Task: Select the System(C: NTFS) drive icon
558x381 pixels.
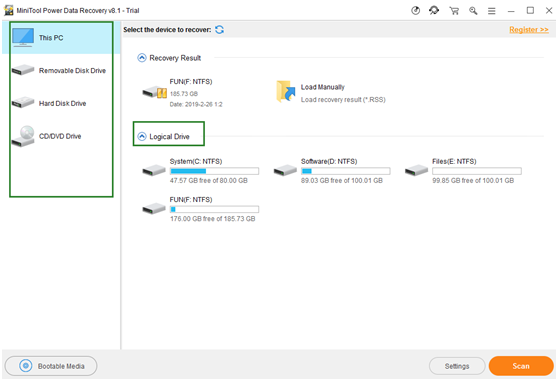Action: [154, 170]
